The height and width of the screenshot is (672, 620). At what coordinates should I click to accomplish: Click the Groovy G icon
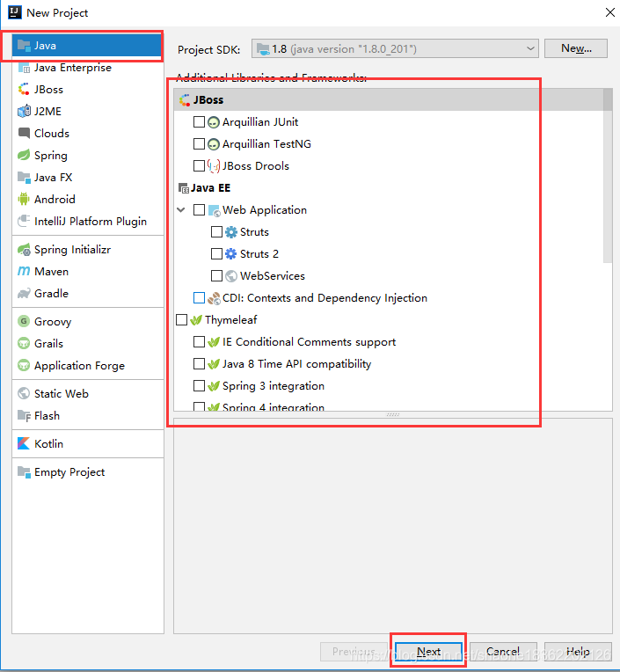(24, 321)
